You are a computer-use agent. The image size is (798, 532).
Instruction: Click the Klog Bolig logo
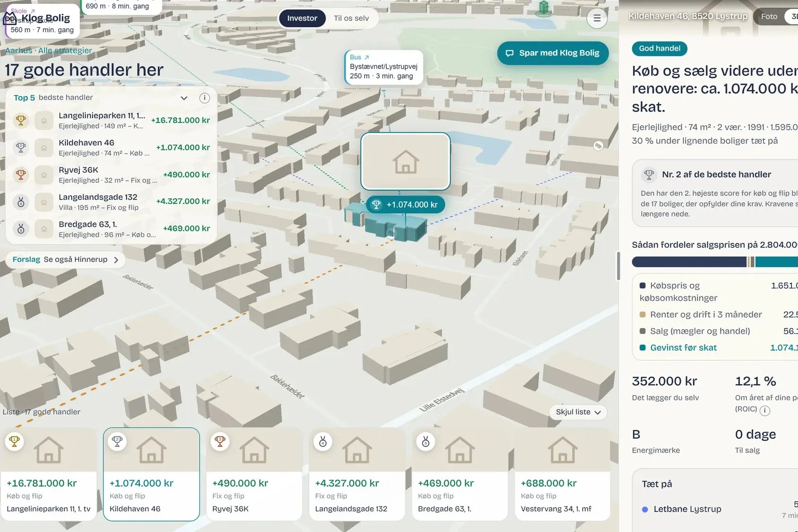[x=37, y=18]
